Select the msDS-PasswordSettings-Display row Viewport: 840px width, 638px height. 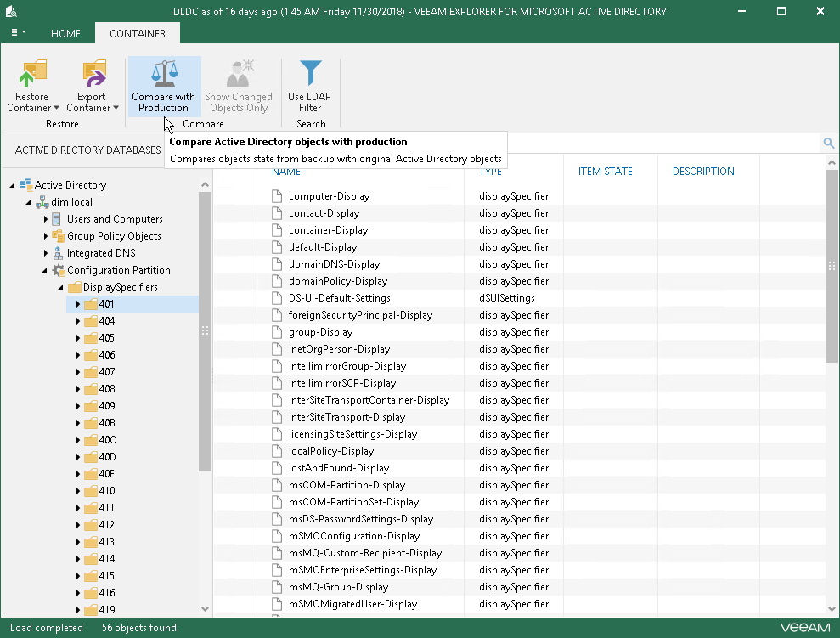coord(519,518)
